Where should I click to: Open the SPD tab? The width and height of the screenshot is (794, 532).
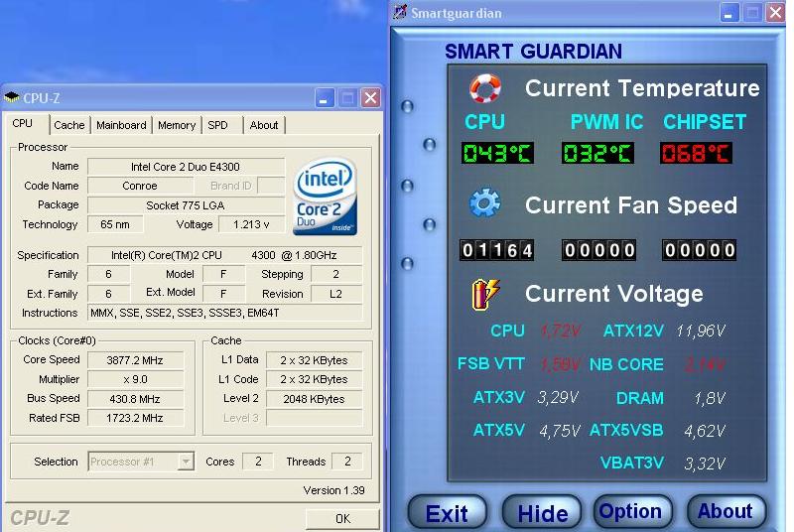[x=217, y=125]
